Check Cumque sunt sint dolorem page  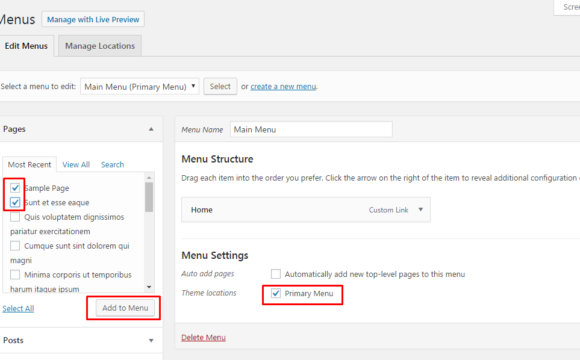(x=15, y=246)
